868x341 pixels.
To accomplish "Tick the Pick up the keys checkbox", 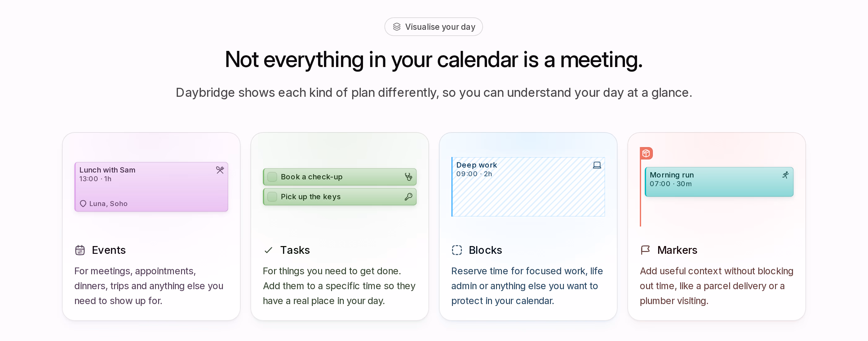I will [272, 197].
